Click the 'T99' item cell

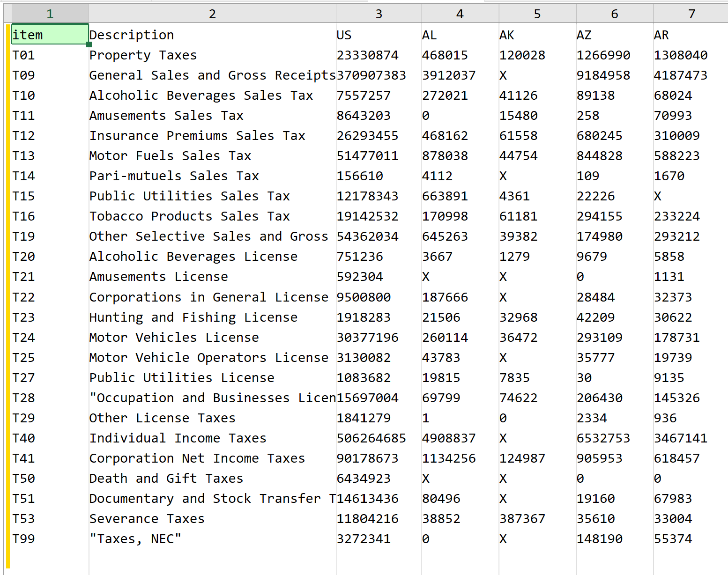[50, 538]
